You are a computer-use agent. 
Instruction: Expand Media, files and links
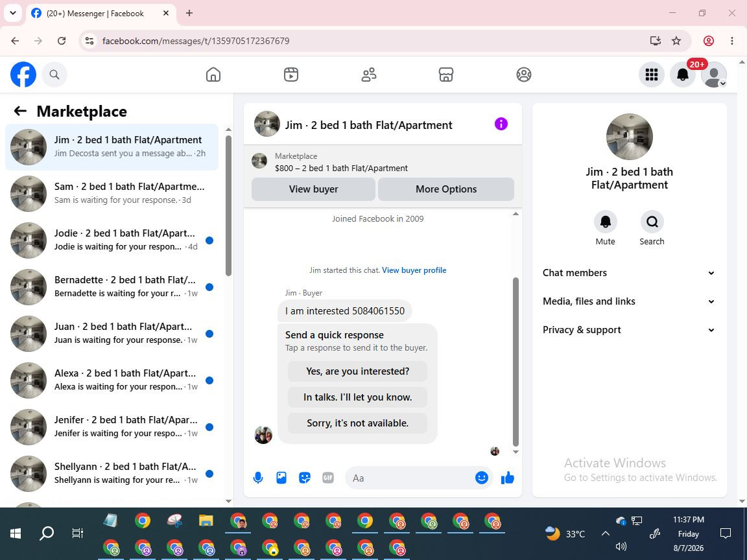tap(630, 301)
